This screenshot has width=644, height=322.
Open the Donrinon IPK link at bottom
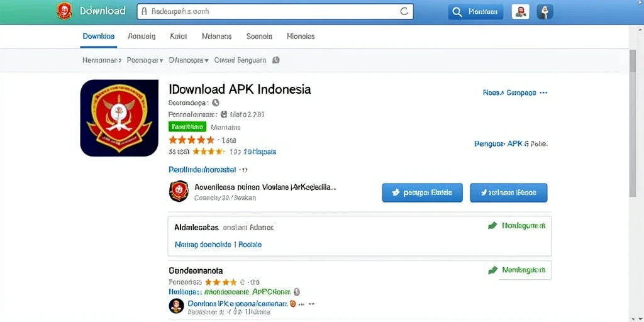click(x=237, y=304)
